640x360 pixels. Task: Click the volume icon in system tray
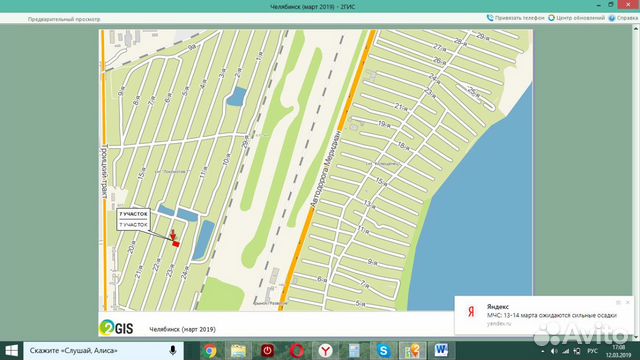(554, 351)
